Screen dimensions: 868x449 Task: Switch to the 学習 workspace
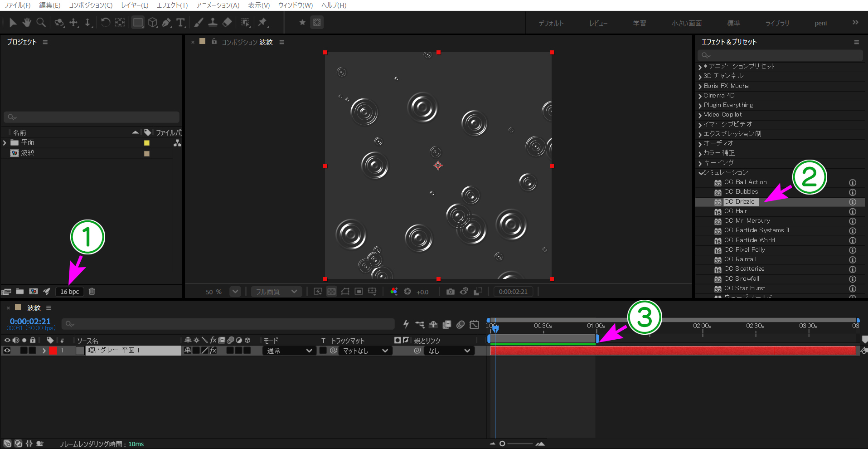coord(640,23)
